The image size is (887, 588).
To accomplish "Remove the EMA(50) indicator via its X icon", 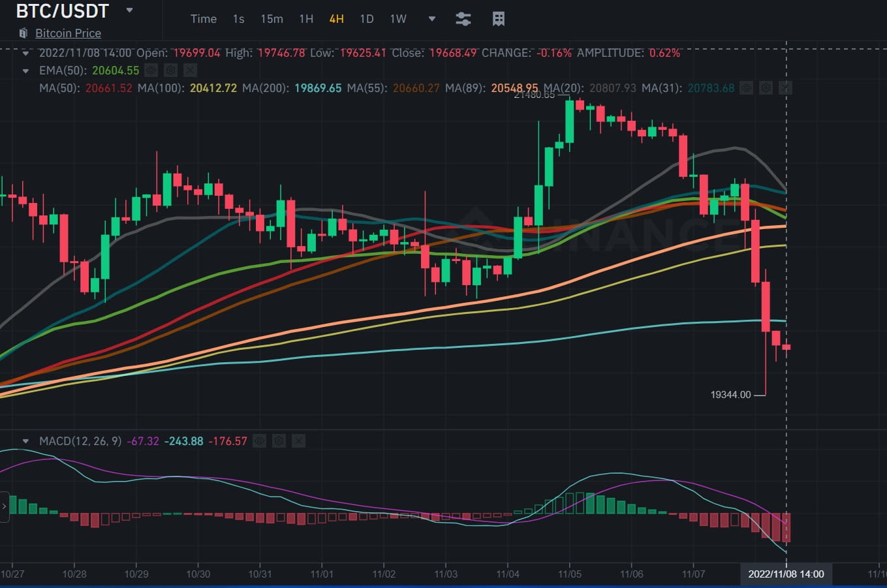I will pos(190,70).
